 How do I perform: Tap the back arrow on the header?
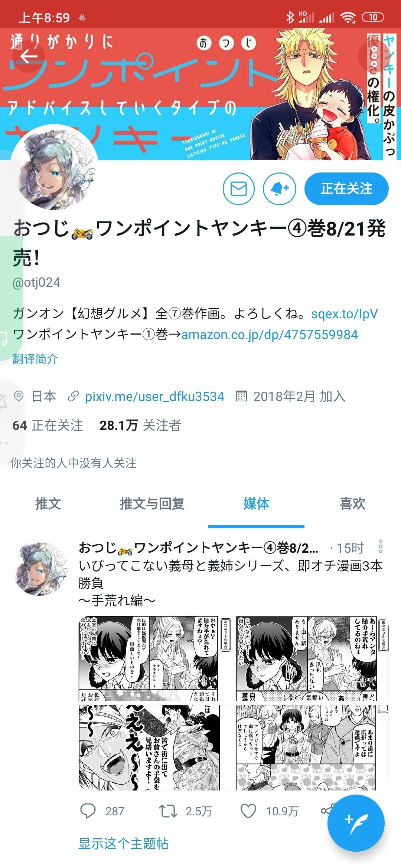tap(29, 56)
